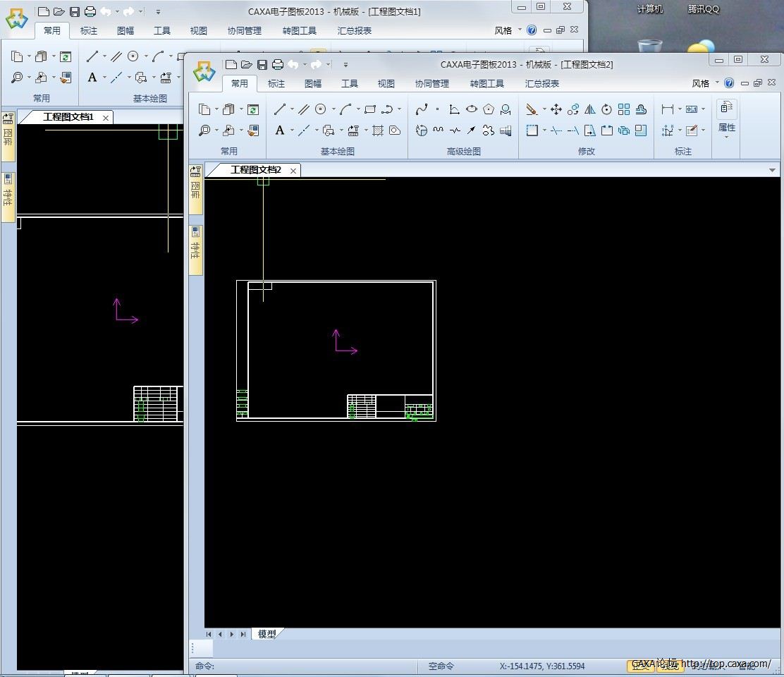
Task: Click the Print icon in 工程图文档2 title bar
Action: click(x=278, y=65)
